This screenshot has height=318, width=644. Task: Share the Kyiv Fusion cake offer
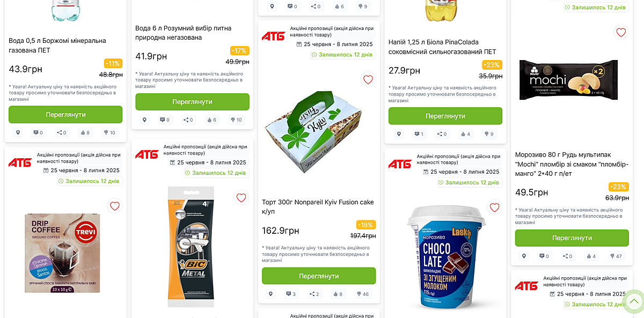314,294
